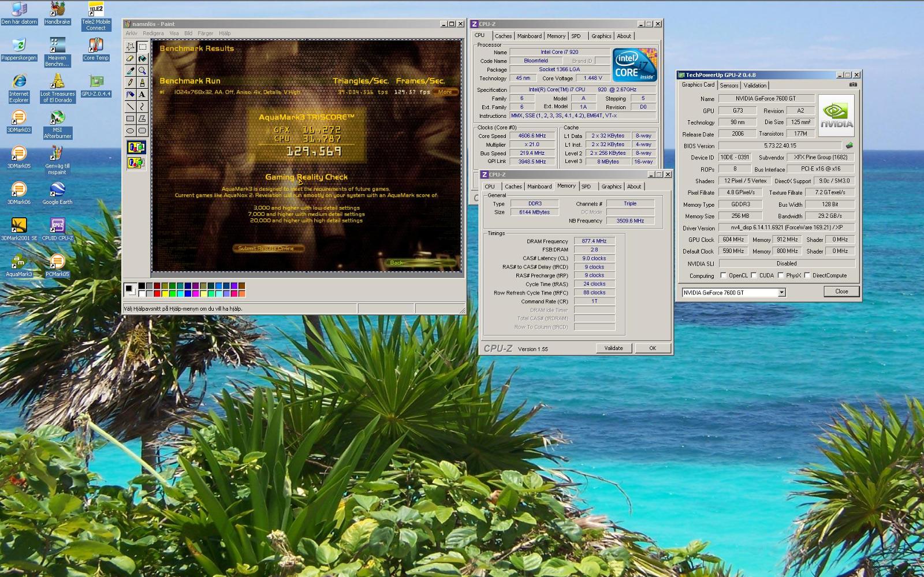The image size is (924, 577).
Task: Open the Redigera menu in Paint
Action: [153, 33]
